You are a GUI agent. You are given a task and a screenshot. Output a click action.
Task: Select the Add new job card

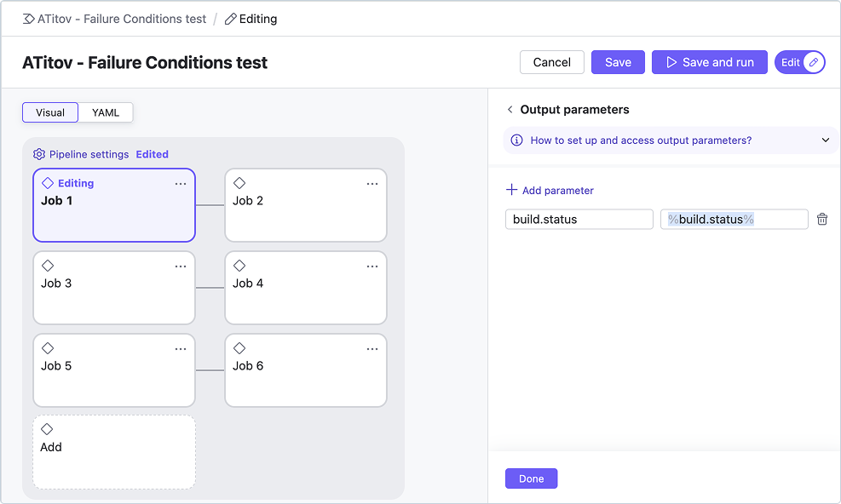[114, 452]
